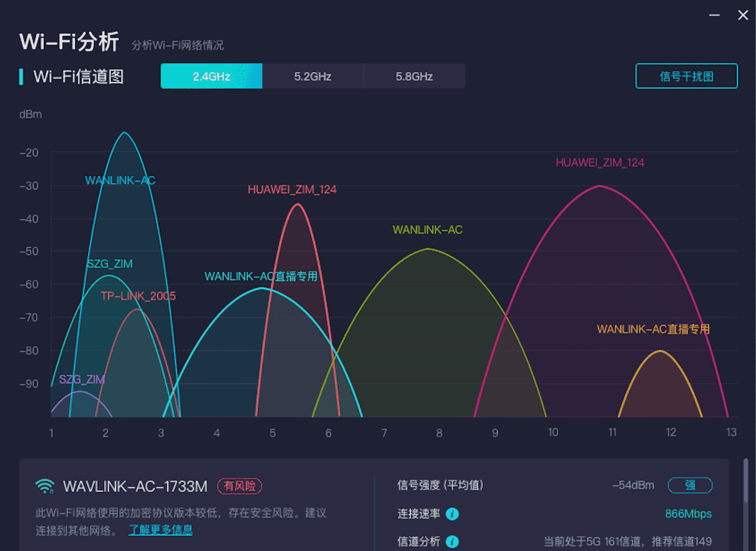Select the WANLINK-AC label on channel 2

point(120,180)
